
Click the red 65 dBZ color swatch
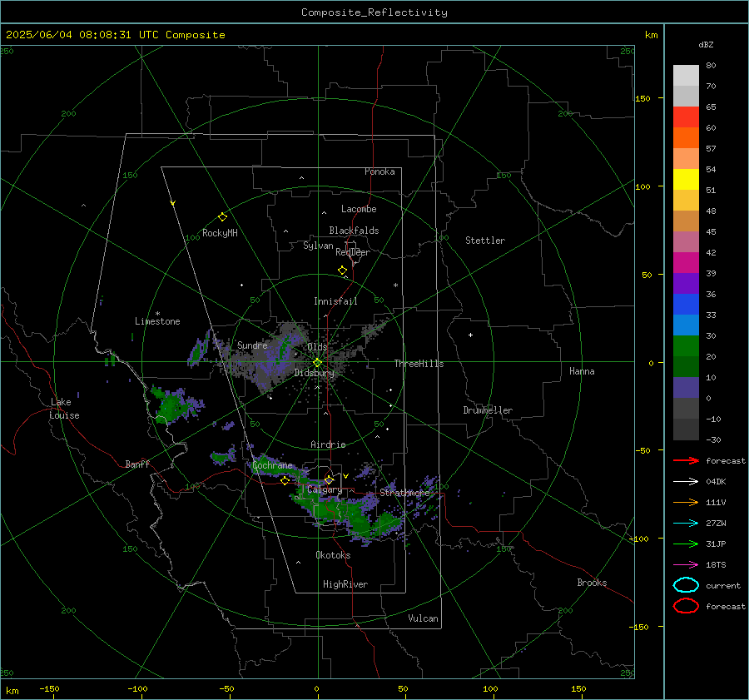tap(686, 117)
